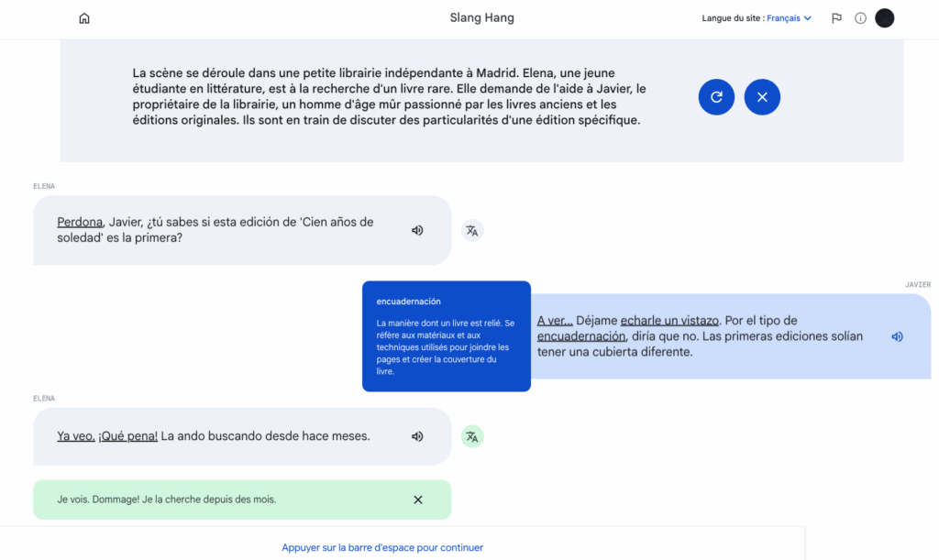Screen dimensions: 939x560
Task: Dismiss the green French translation box
Action: (418, 500)
